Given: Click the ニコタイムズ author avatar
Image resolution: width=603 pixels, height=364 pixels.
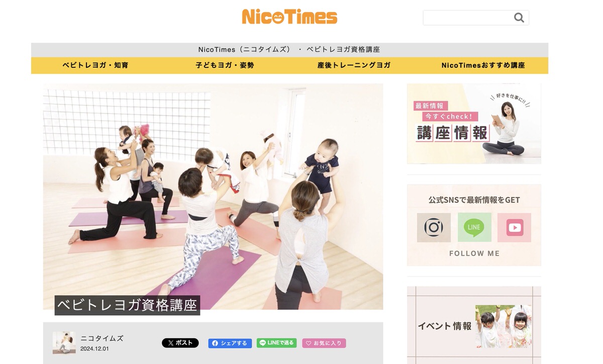Looking at the screenshot, I should click(64, 342).
